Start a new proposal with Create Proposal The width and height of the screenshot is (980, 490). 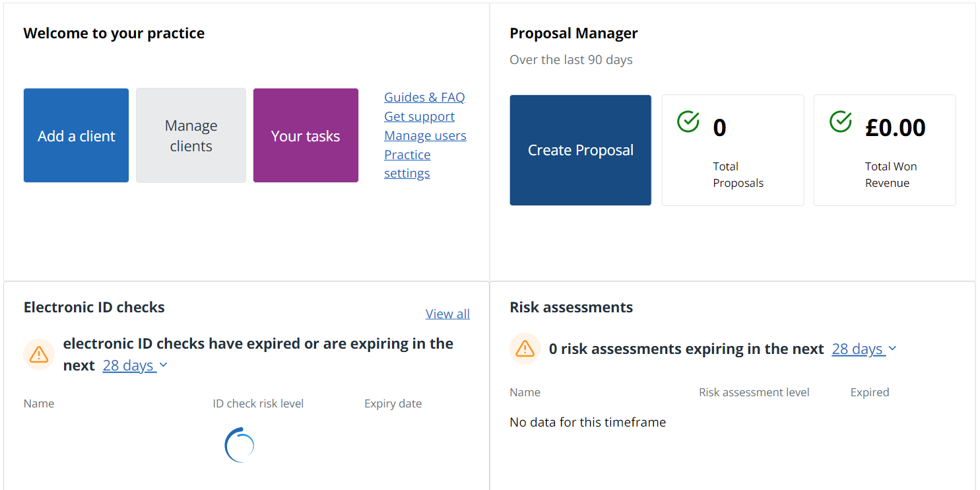click(x=580, y=150)
